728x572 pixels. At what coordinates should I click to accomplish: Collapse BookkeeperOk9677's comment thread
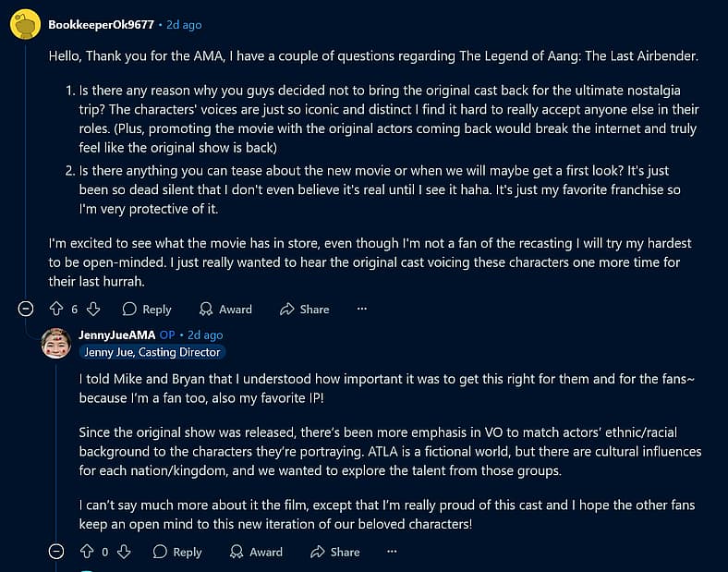coord(26,309)
